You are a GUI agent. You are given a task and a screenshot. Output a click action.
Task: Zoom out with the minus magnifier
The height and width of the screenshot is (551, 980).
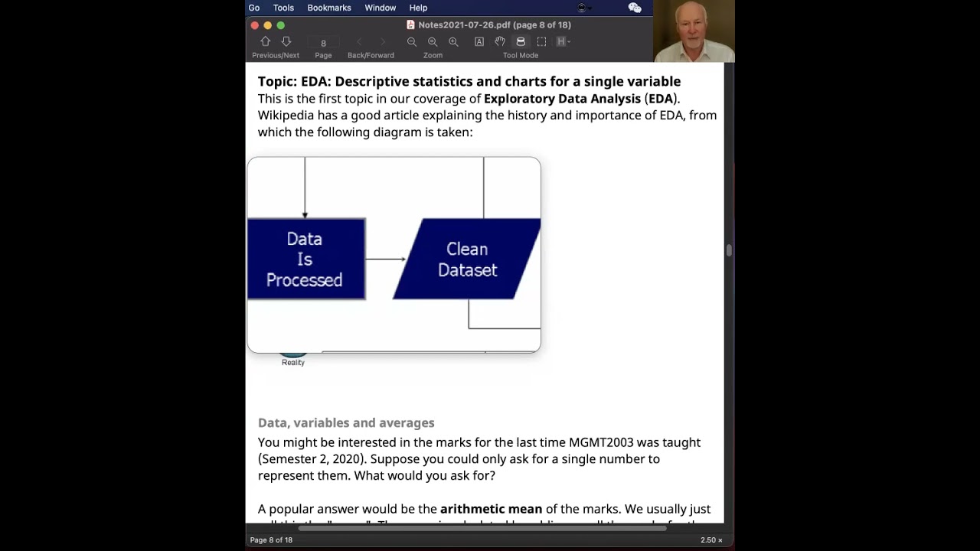412,42
